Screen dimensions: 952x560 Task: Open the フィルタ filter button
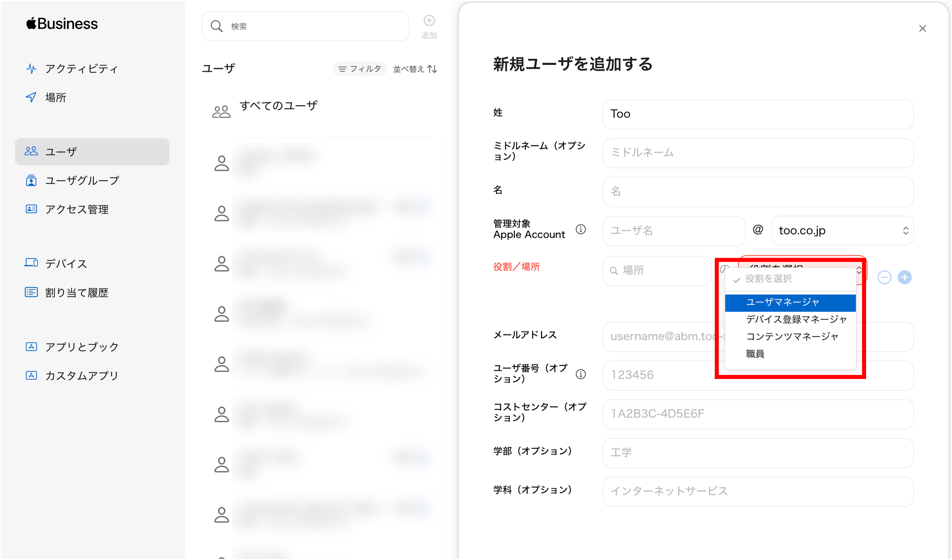(x=360, y=69)
